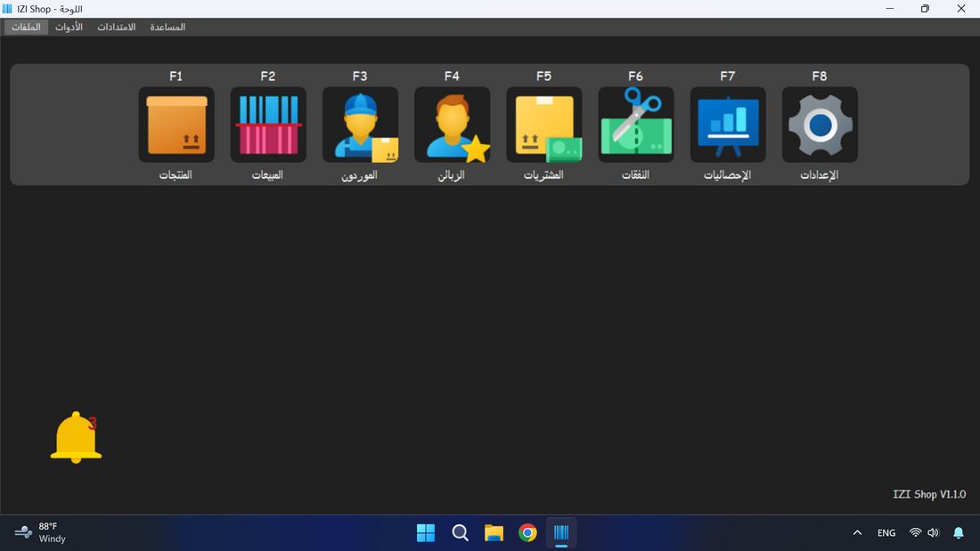Open notifications via the yellow bell badge
The image size is (980, 551).
[76, 436]
